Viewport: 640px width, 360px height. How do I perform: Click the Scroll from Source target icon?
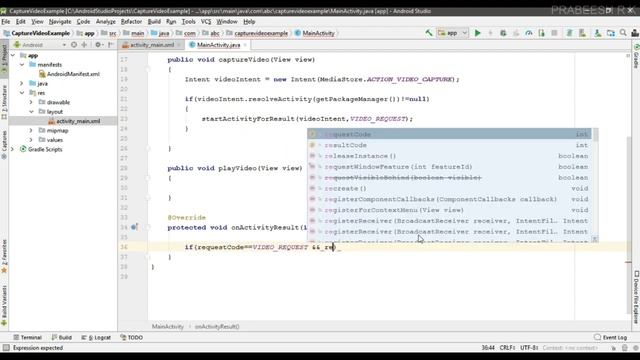tap(74, 45)
